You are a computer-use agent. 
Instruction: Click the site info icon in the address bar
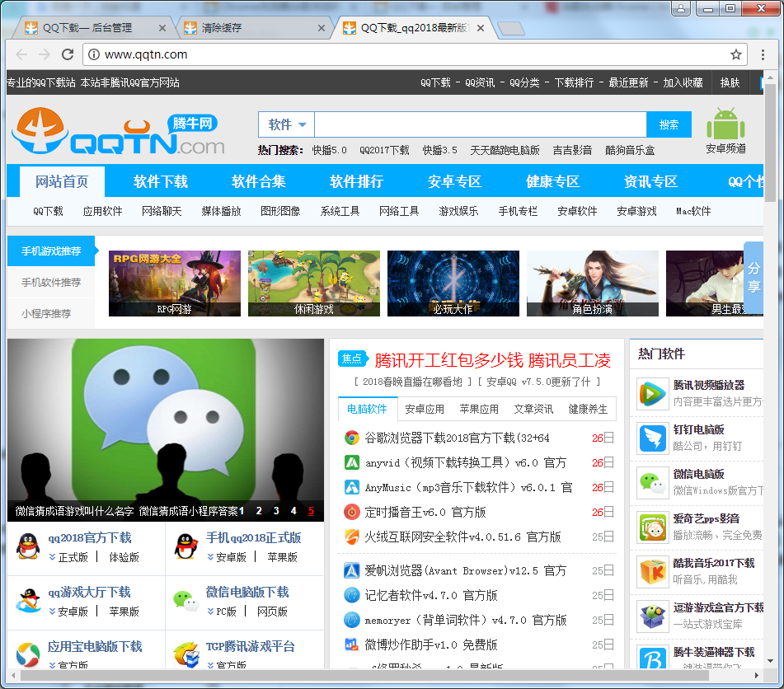tap(93, 54)
